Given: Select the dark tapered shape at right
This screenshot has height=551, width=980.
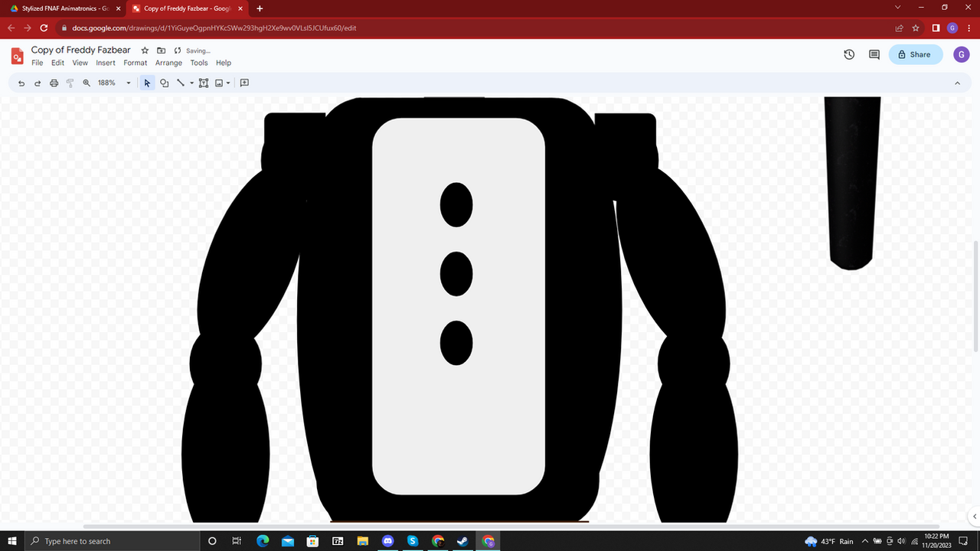Looking at the screenshot, I should [x=852, y=183].
